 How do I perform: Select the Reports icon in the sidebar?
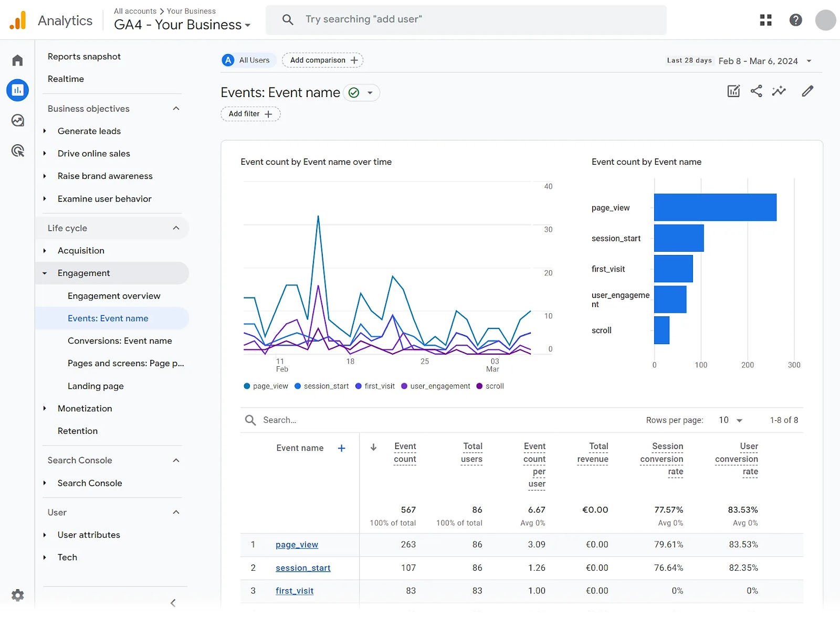(x=17, y=90)
